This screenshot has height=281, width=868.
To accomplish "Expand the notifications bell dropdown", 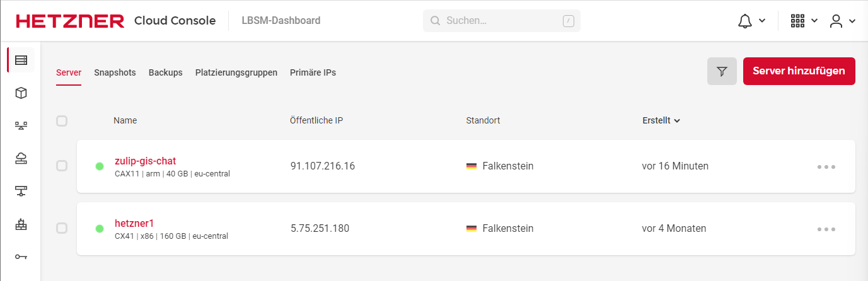I will (x=751, y=21).
